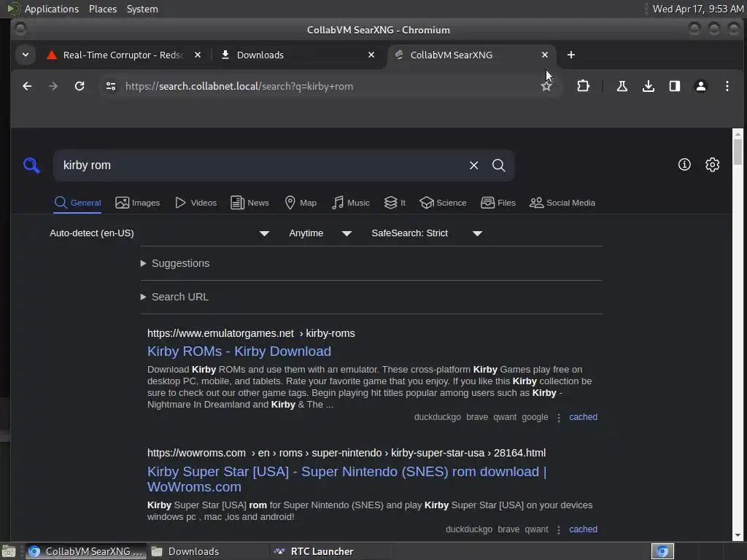Clear the kirby rom search query
The image size is (747, 560).
[473, 166]
